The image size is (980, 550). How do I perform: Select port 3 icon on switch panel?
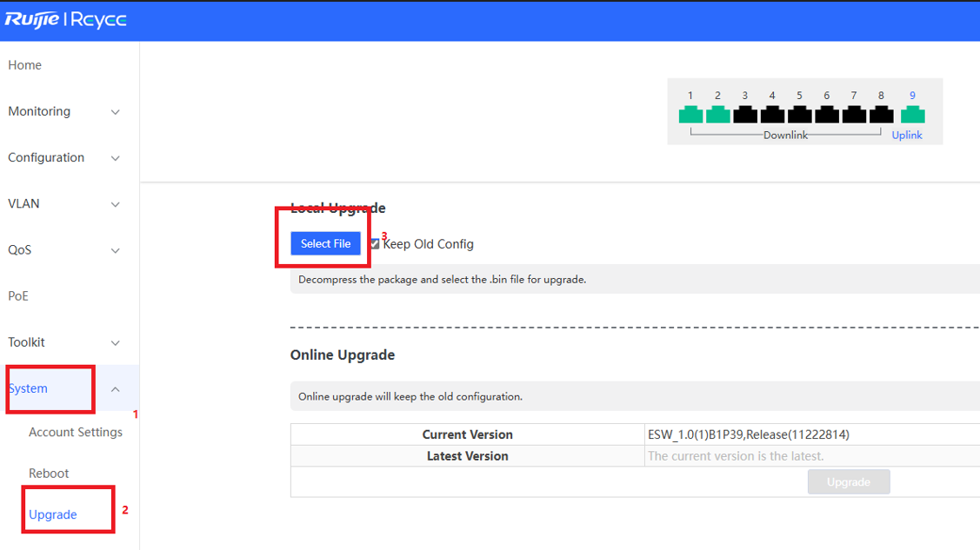745,114
